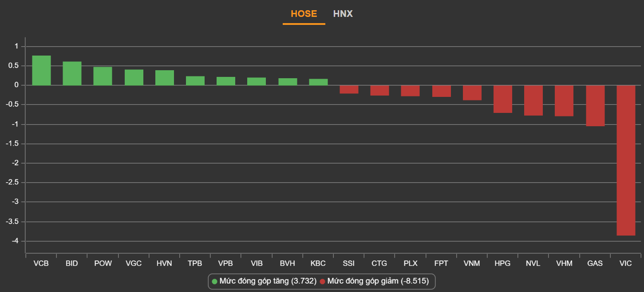Click the BID green bar
Image resolution: width=644 pixels, height=292 pixels.
pyautogui.click(x=72, y=73)
